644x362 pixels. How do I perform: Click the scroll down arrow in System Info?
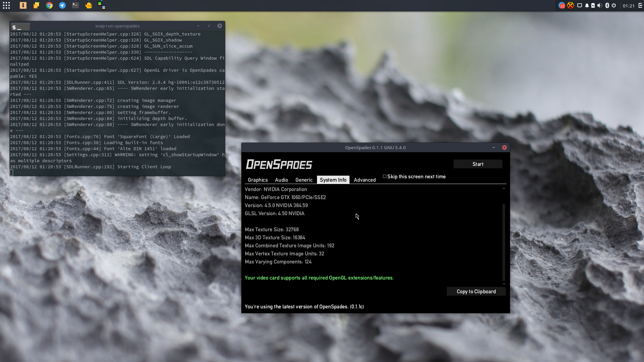click(504, 284)
